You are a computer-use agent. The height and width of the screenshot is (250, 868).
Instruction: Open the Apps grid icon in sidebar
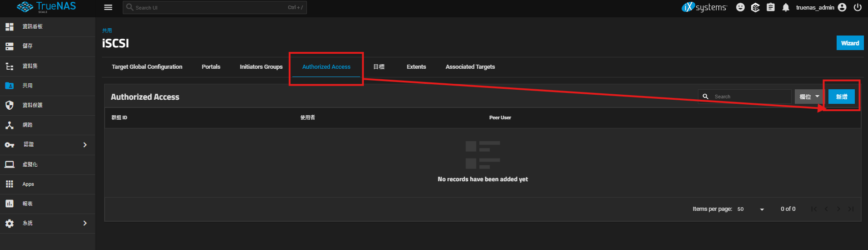(10, 184)
